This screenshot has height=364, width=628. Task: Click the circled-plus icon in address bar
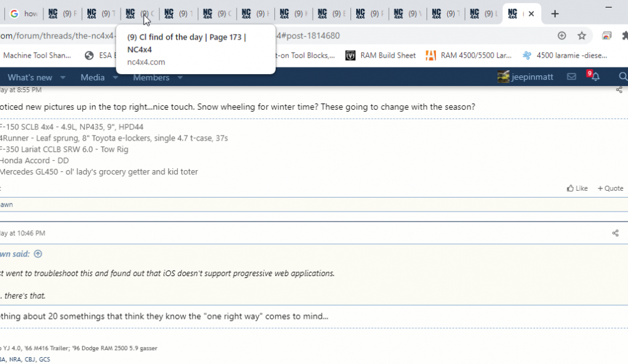561,36
